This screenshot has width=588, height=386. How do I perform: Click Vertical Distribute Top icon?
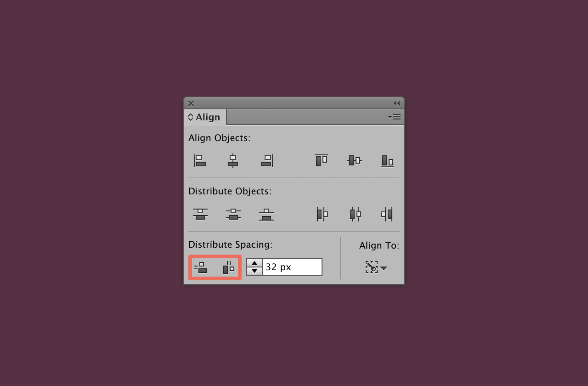point(200,214)
